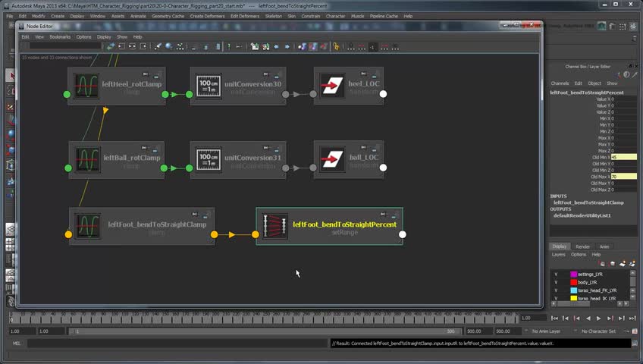Click the MEL command line input
Image resolution: width=643 pixels, height=364 pixels.
click(x=177, y=343)
